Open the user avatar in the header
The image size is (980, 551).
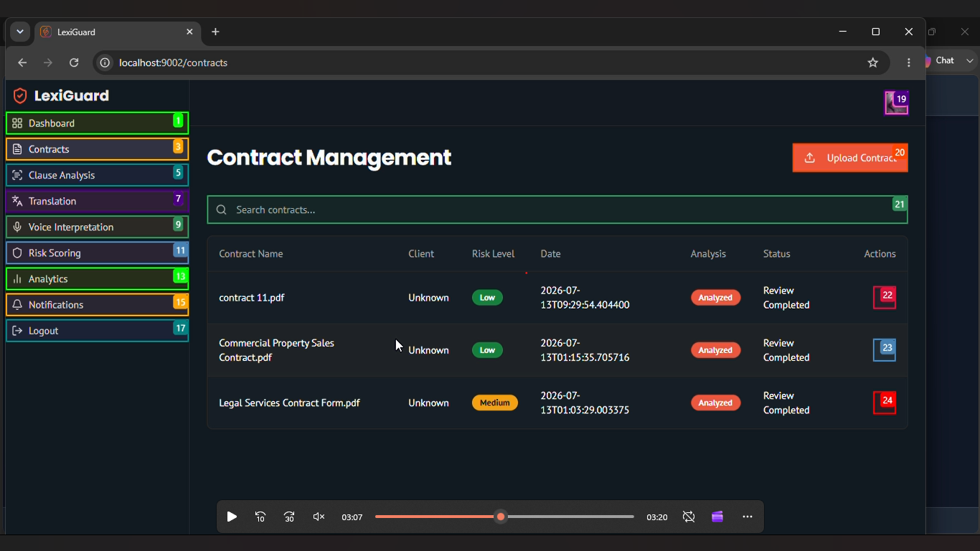tap(896, 103)
